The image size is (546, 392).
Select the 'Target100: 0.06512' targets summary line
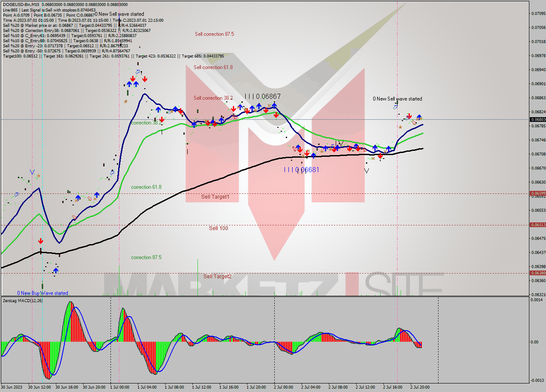tap(113, 56)
